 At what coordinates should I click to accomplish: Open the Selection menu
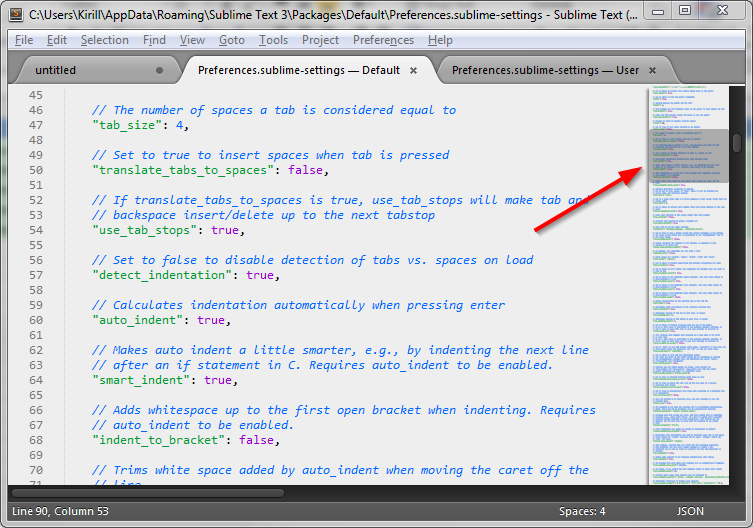coord(105,40)
